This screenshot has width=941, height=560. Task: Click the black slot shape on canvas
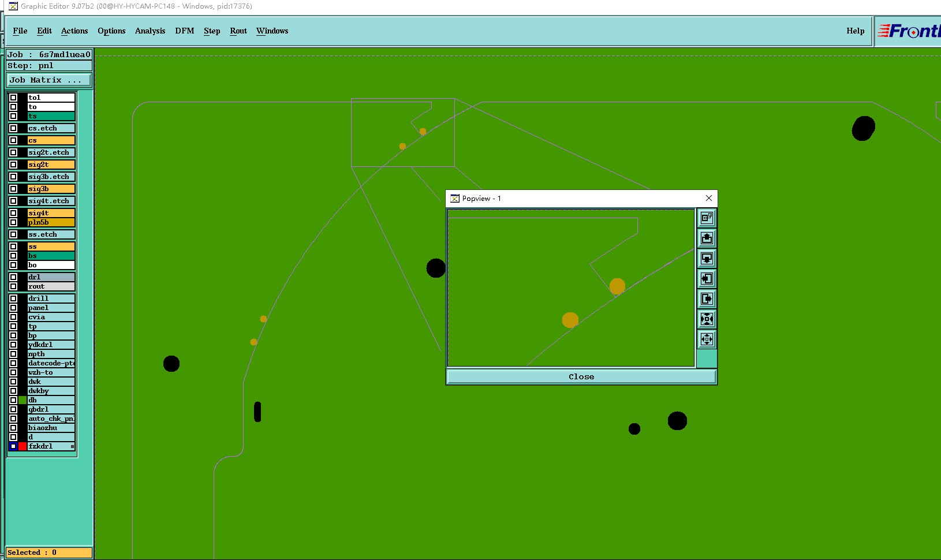pos(257,412)
